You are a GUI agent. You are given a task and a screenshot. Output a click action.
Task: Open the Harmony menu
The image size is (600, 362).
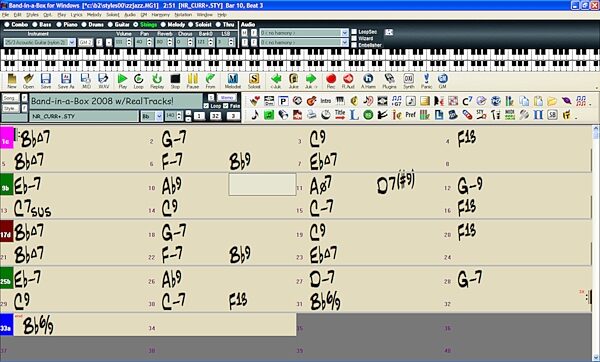click(161, 15)
